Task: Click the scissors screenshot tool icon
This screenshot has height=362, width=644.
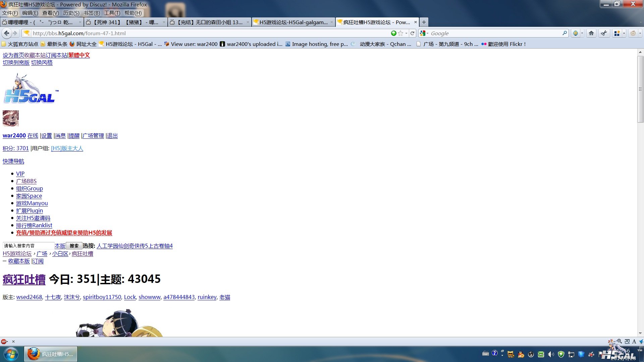Action: point(604,33)
